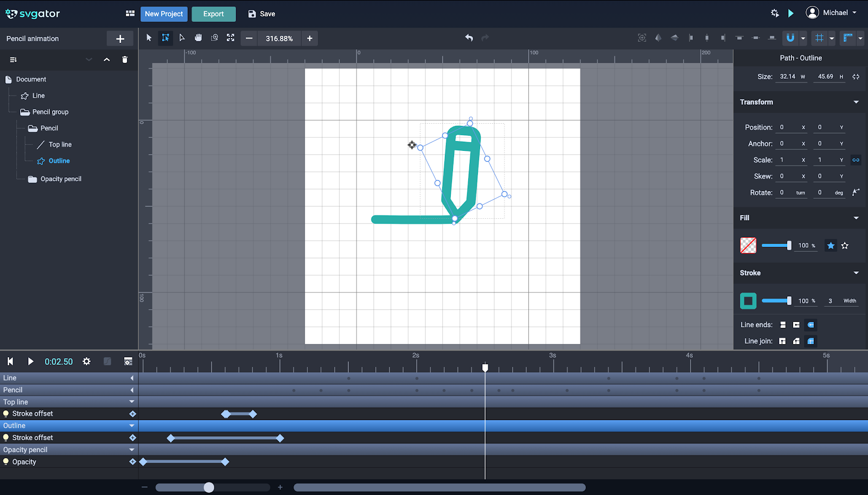Collapse the Outline timeline row
The height and width of the screenshot is (495, 868).
(x=132, y=426)
